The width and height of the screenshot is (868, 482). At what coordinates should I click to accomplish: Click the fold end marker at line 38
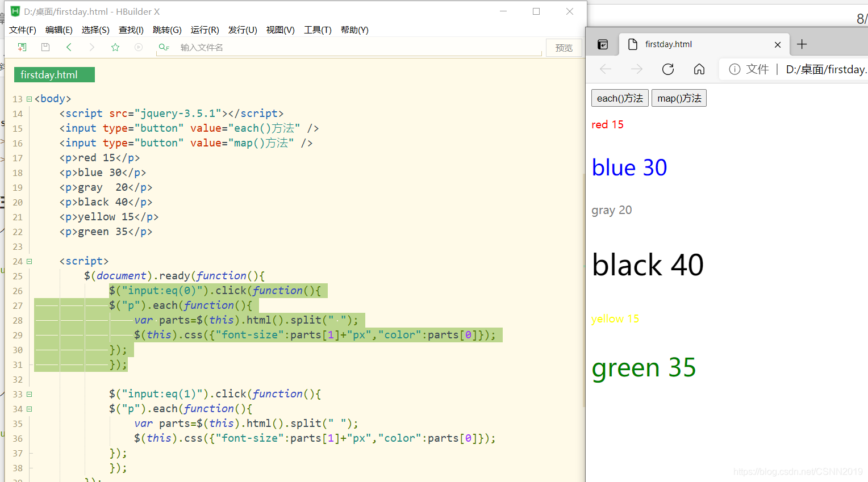point(31,468)
